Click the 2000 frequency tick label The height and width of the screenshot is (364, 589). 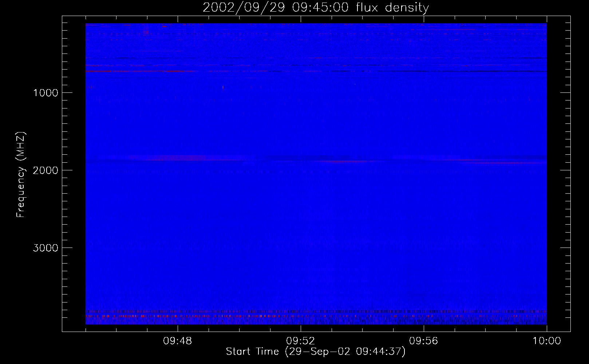[46, 170]
